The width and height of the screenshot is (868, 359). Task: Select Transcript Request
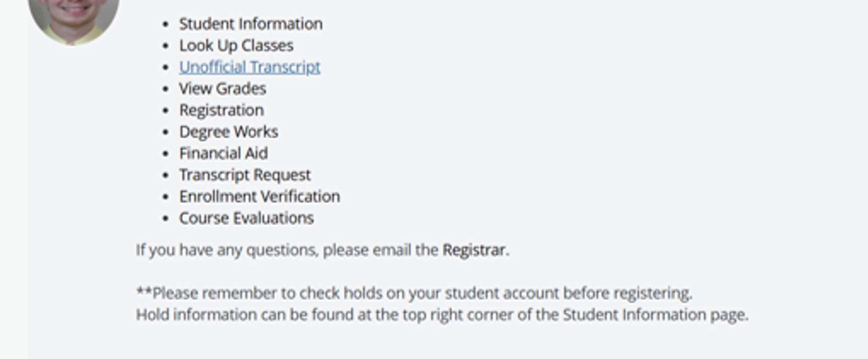245,175
